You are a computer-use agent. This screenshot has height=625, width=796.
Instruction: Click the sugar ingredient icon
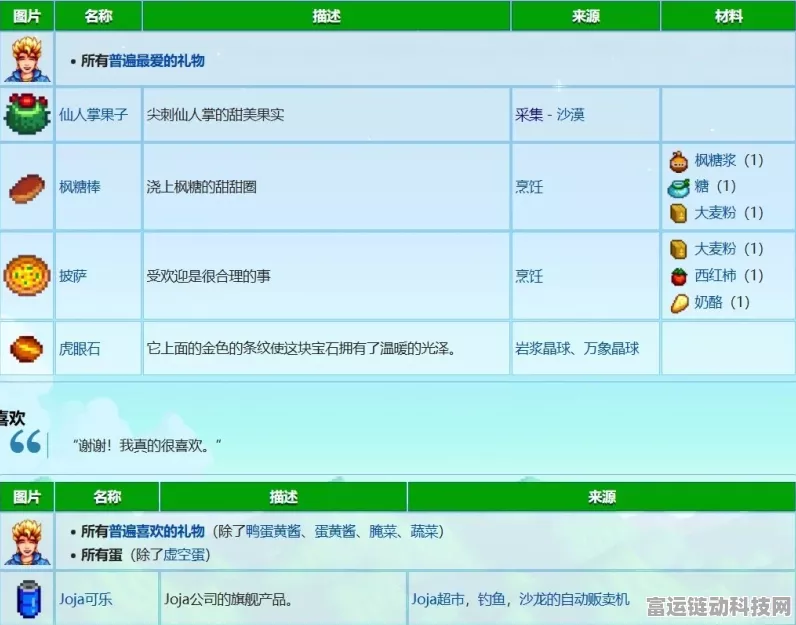pos(678,187)
